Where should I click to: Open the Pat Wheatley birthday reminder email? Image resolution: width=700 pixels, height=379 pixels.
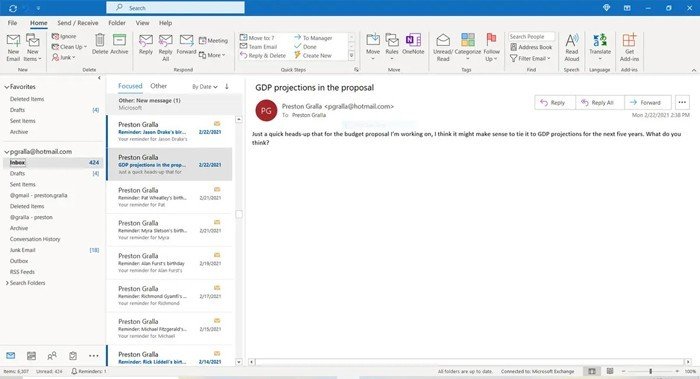pos(169,197)
